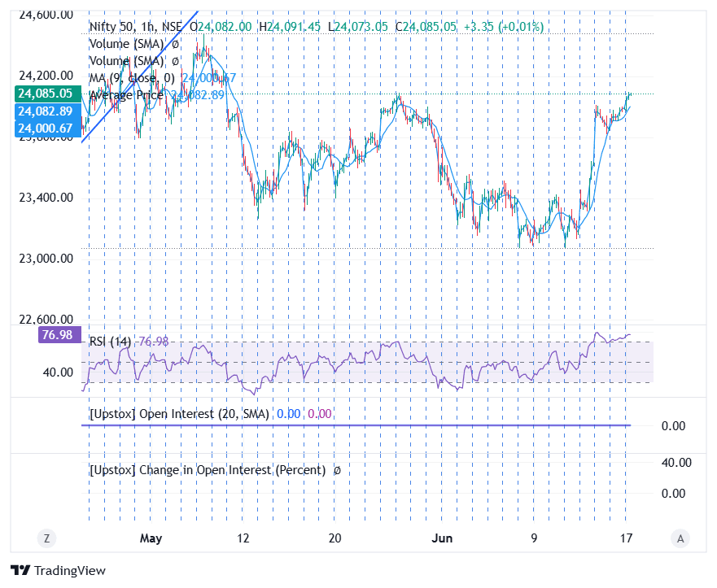The width and height of the screenshot is (717, 588).
Task: Click the 12 date label on time axis
Action: [243, 538]
